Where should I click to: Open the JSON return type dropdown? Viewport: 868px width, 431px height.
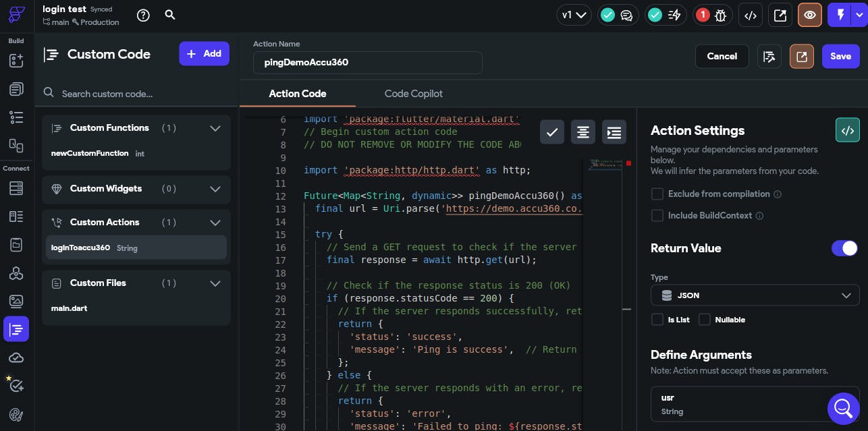(x=755, y=295)
